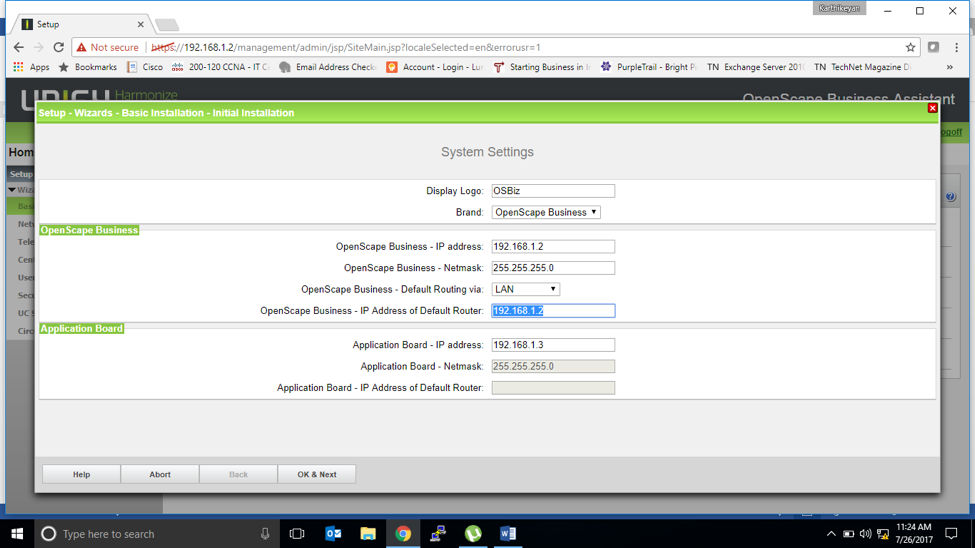Open the Windows Start menu
This screenshot has height=548, width=975.
point(17,534)
